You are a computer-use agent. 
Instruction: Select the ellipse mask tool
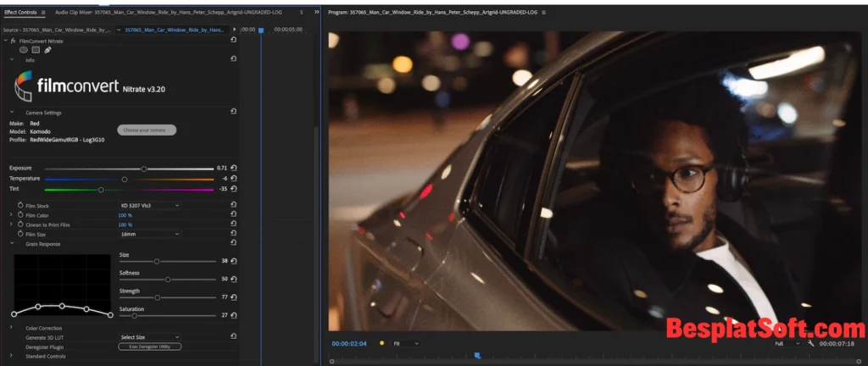pyautogui.click(x=23, y=50)
